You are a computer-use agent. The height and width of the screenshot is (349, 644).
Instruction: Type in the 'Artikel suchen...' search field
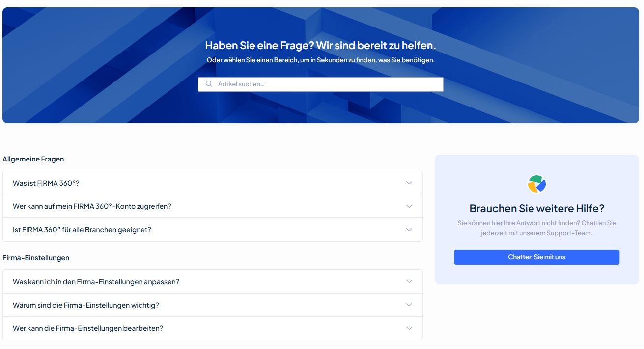[x=324, y=84]
